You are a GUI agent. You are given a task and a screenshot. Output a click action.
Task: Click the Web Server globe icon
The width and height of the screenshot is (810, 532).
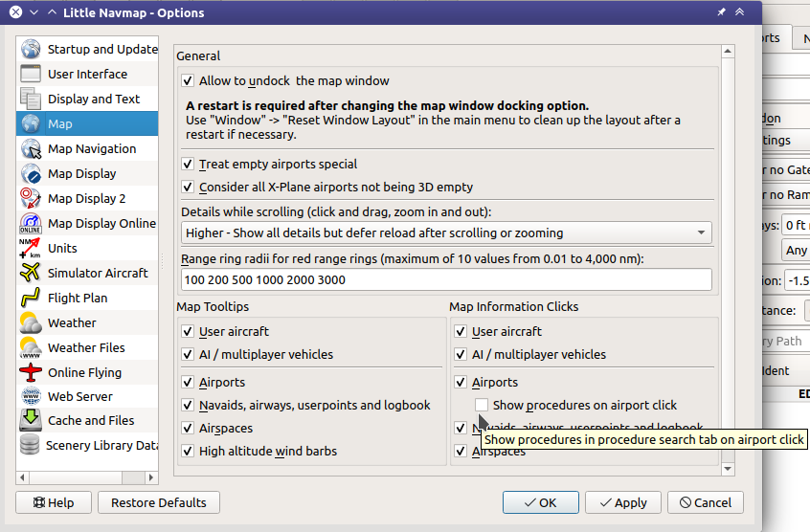[31, 396]
